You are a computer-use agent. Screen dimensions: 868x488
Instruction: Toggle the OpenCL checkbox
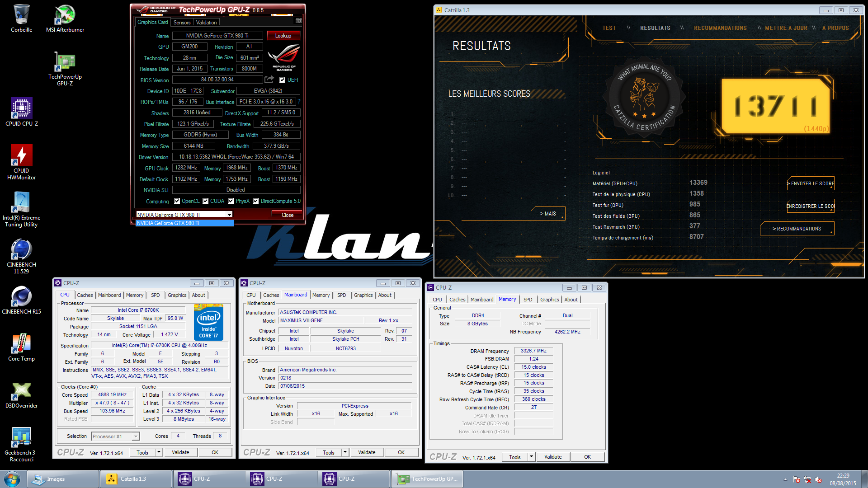(177, 201)
